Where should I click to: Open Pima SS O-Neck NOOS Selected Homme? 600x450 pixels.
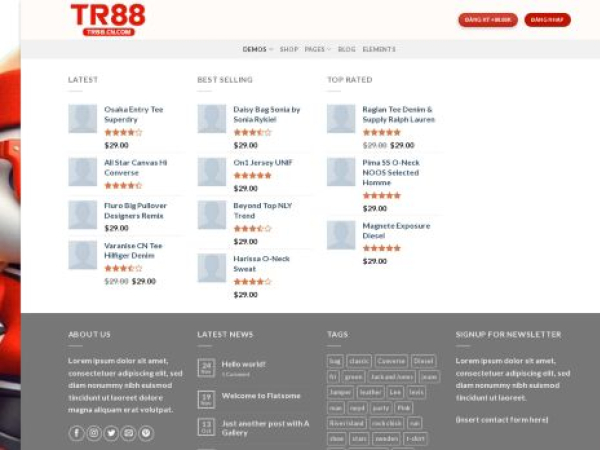tap(391, 173)
